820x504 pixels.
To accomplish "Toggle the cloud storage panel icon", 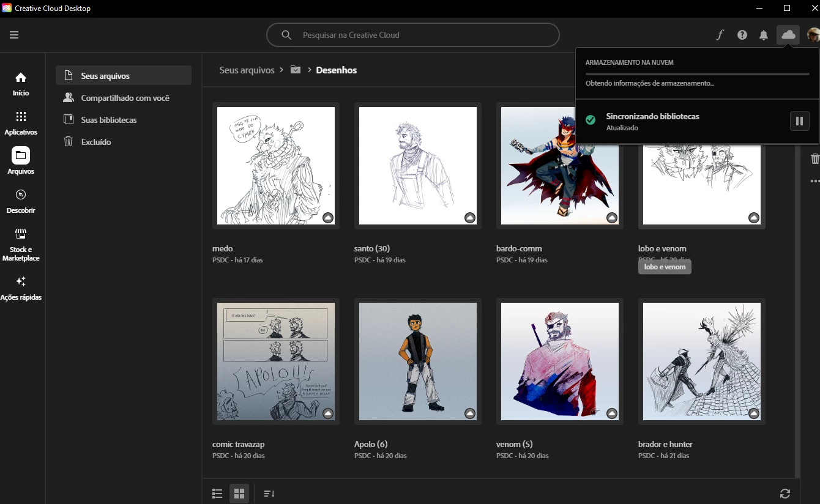I will point(788,35).
